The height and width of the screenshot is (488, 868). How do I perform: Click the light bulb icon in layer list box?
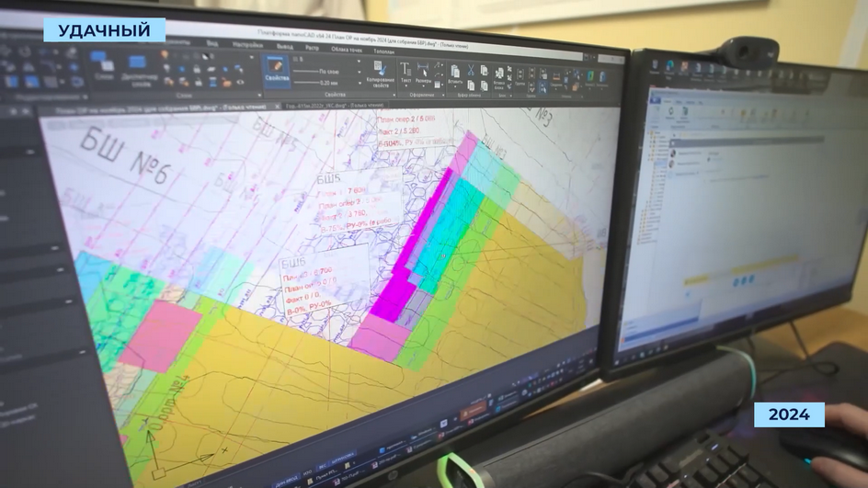[165, 54]
